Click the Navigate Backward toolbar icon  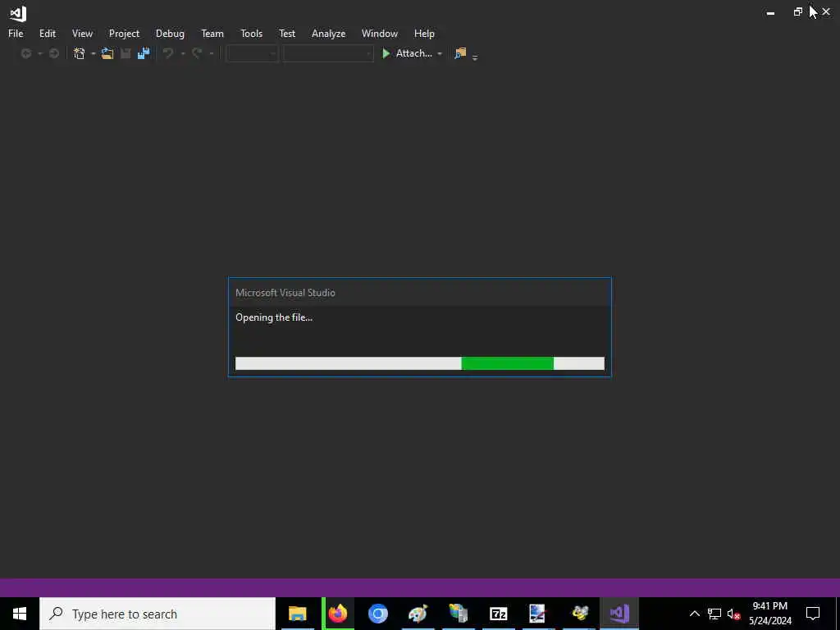click(25, 53)
